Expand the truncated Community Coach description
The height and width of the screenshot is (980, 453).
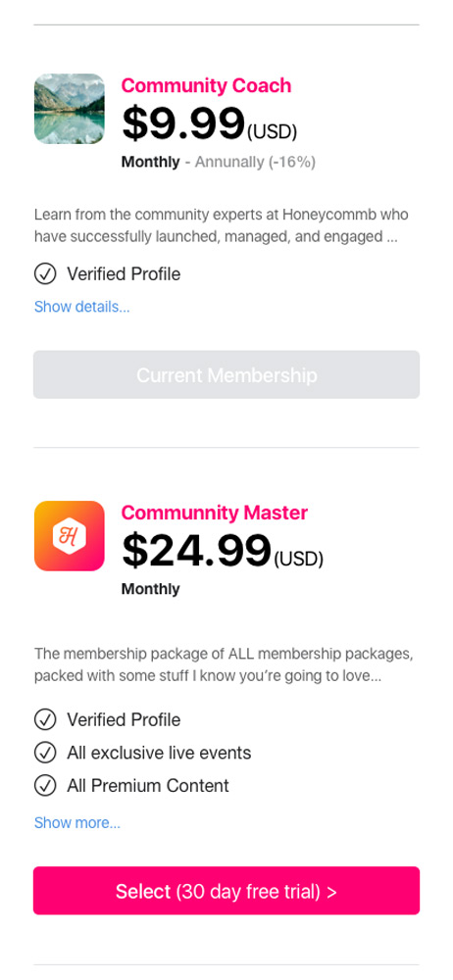(222, 225)
